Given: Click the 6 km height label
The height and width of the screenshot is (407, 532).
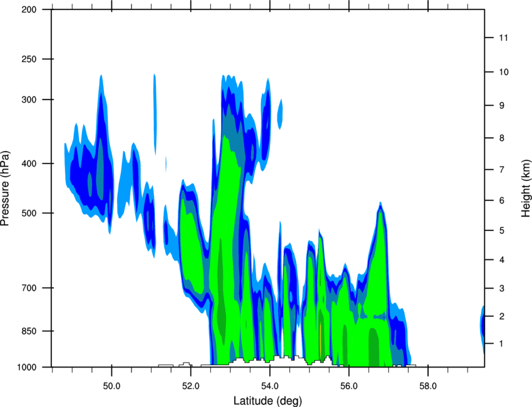Looking at the screenshot, I should (x=502, y=200).
